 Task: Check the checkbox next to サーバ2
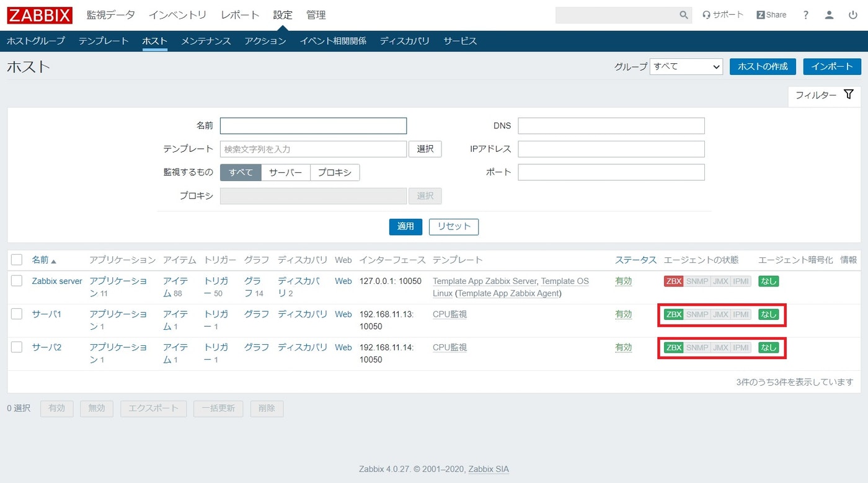pos(17,348)
